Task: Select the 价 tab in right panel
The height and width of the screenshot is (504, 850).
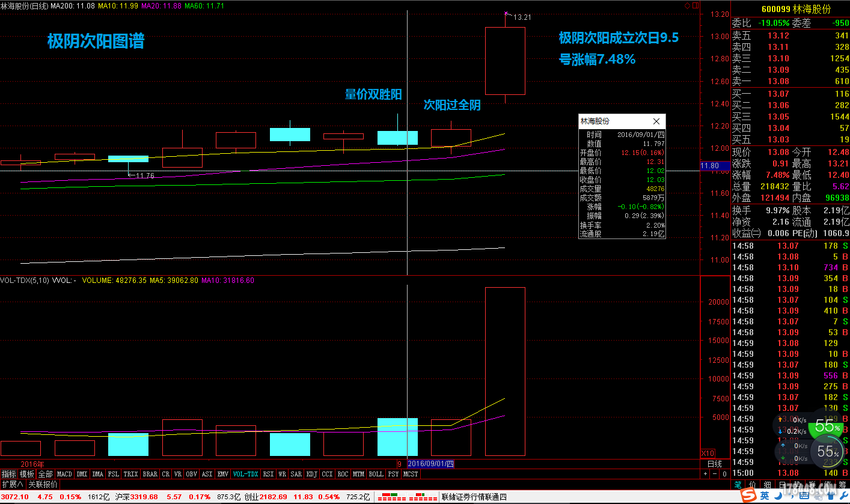Action: [753, 485]
